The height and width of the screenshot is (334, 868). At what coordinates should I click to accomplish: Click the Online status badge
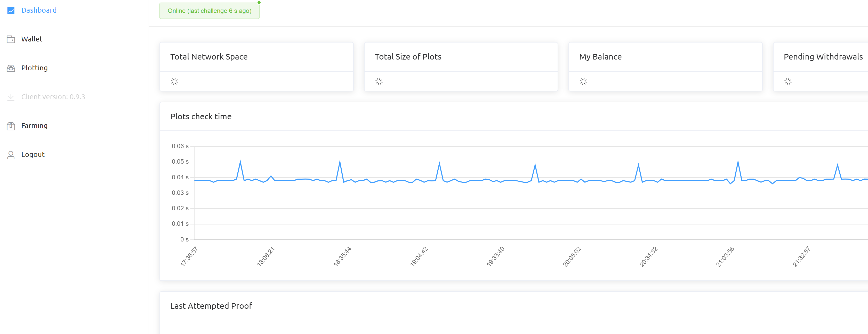209,11
